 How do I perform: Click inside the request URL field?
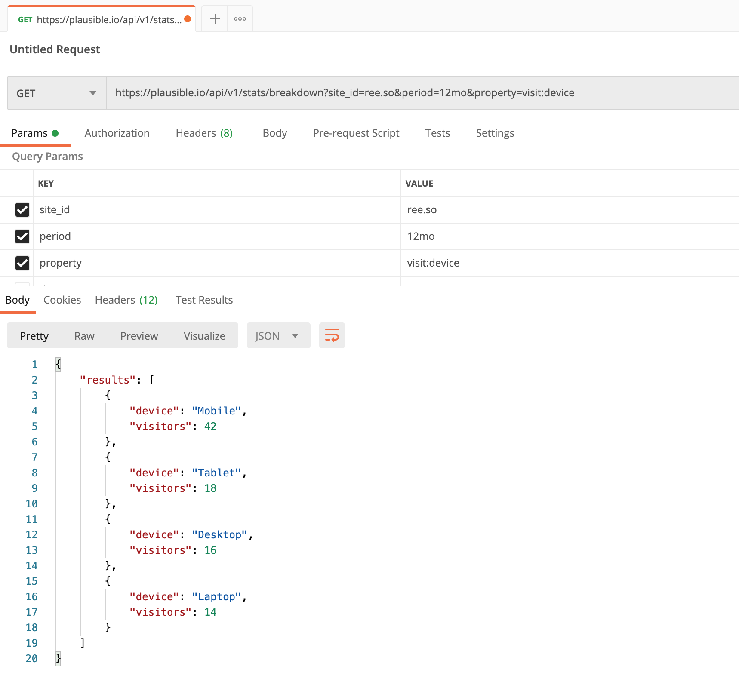click(x=344, y=93)
